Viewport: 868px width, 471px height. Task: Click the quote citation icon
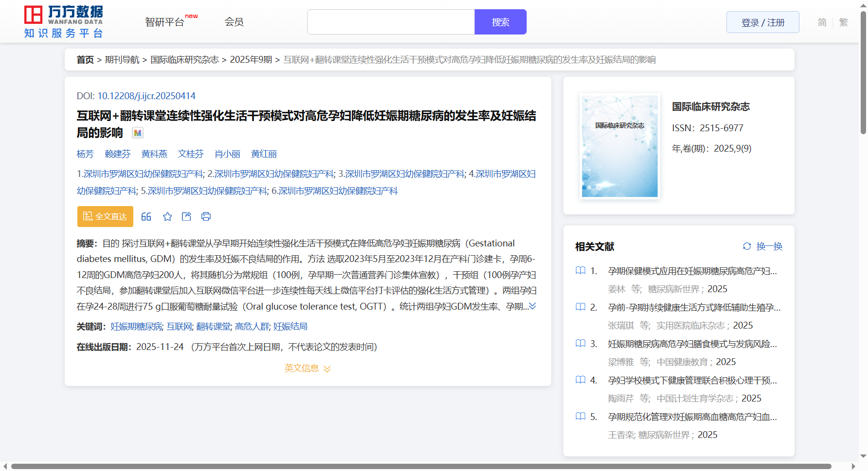(x=146, y=217)
